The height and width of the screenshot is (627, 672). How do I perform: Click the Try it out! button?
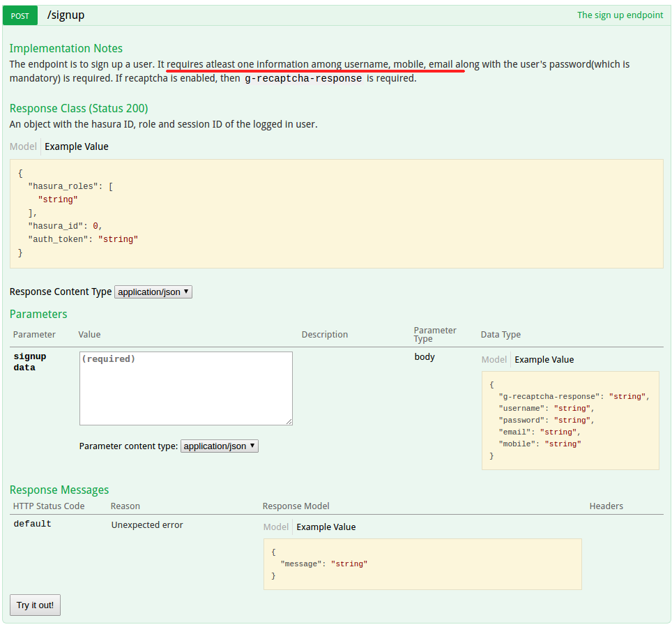35,605
